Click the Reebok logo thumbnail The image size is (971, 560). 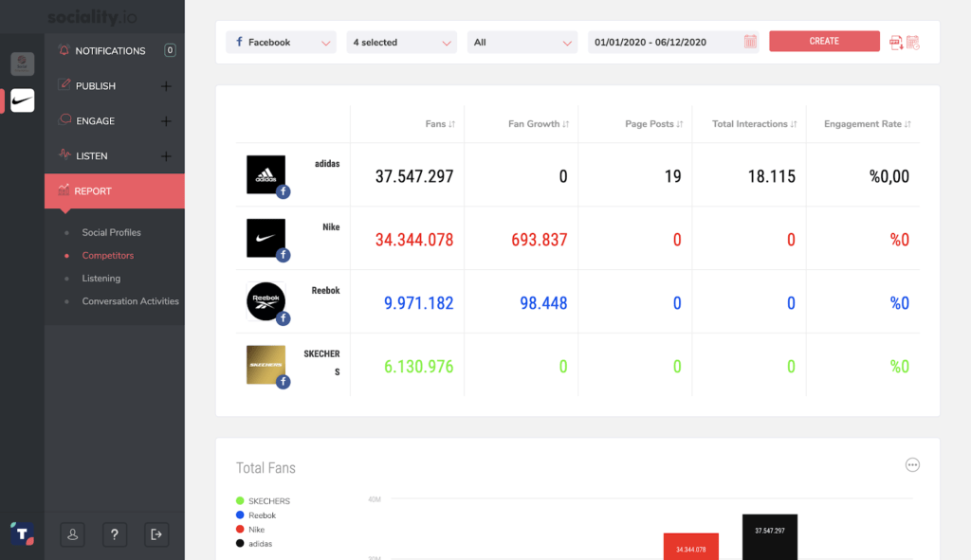[266, 301]
